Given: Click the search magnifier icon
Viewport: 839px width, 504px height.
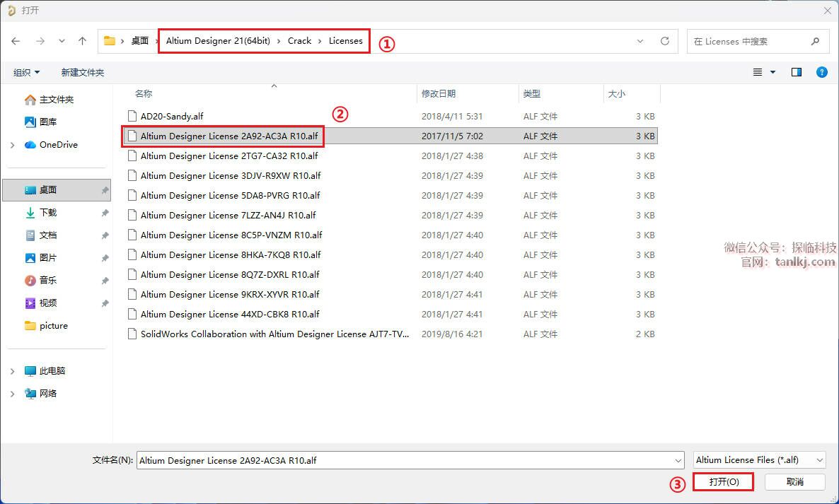Looking at the screenshot, I should [x=815, y=41].
